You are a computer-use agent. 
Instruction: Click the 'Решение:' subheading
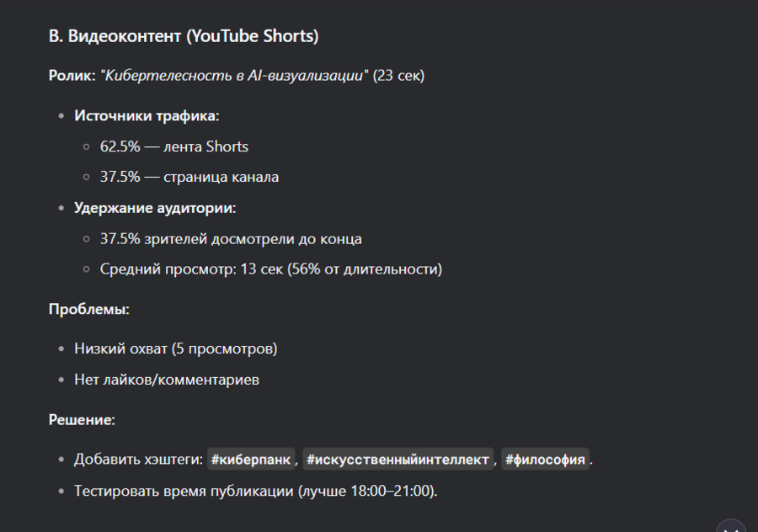[82, 418]
